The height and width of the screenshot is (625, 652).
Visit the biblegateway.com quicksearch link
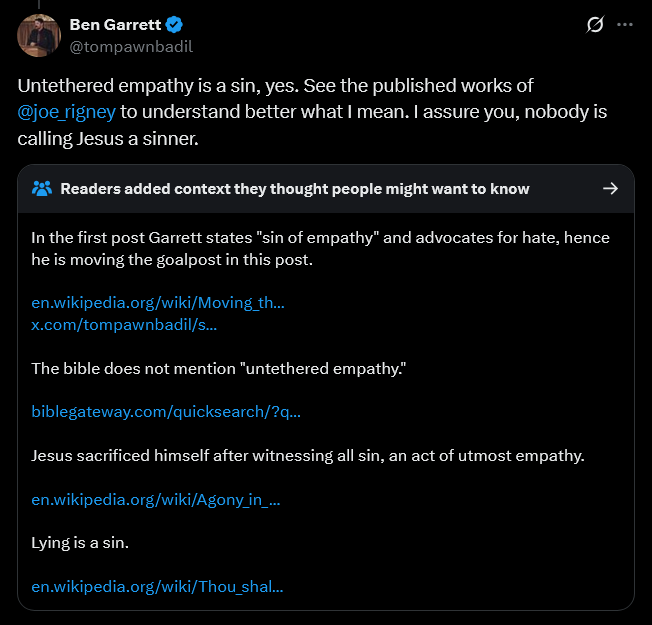tap(166, 411)
